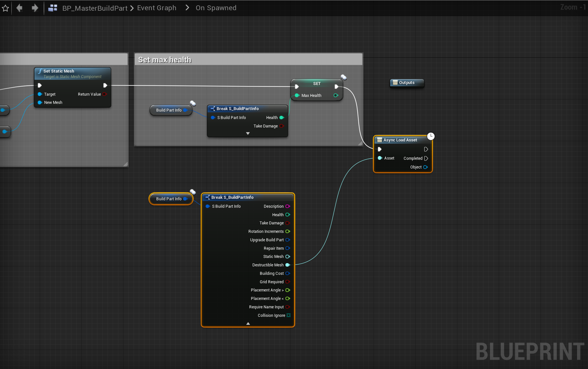Click the clock icon on Async Load Asset
The height and width of the screenshot is (369, 588).
coord(431,136)
